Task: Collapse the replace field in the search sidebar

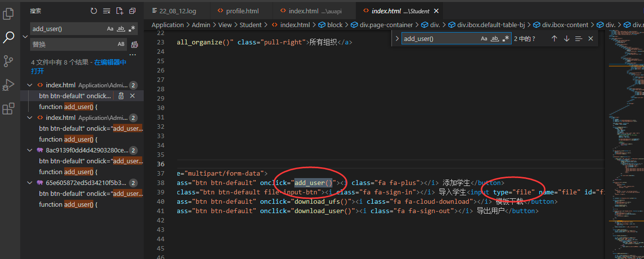Action: pyautogui.click(x=25, y=37)
